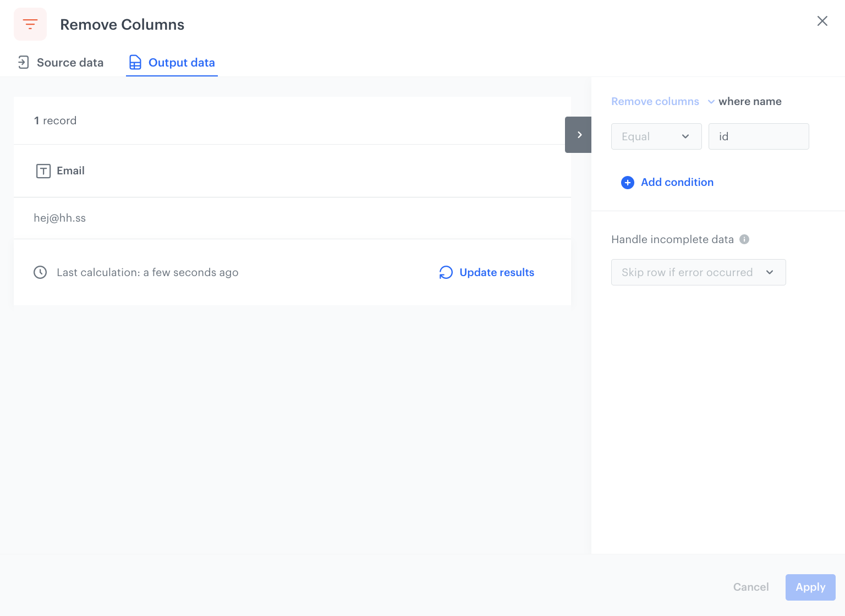Click the info icon beside Handle incomplete data
This screenshot has width=845, height=616.
point(744,239)
